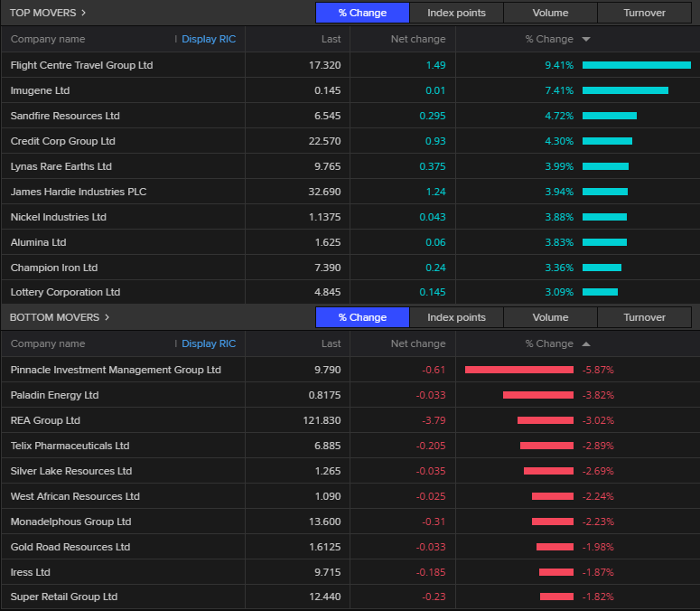Image resolution: width=700 pixels, height=611 pixels.
Task: Switch Top Movers to Volume tab
Action: [x=550, y=13]
